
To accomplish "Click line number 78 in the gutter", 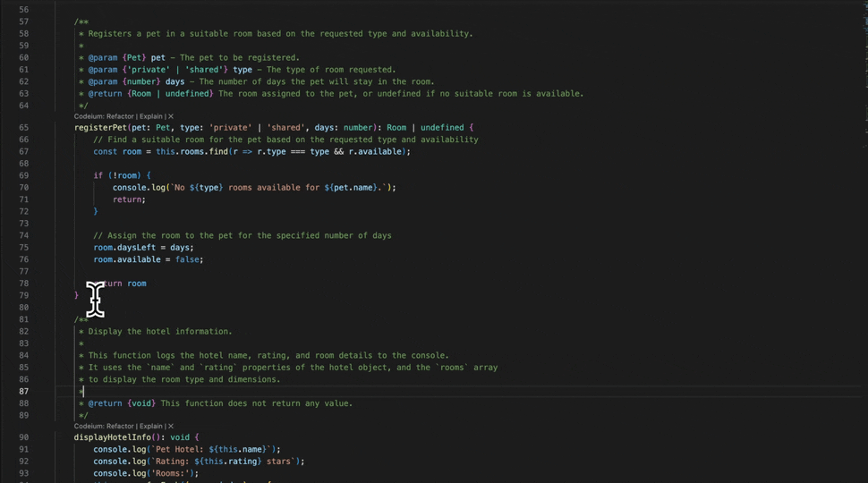I will (x=24, y=284).
